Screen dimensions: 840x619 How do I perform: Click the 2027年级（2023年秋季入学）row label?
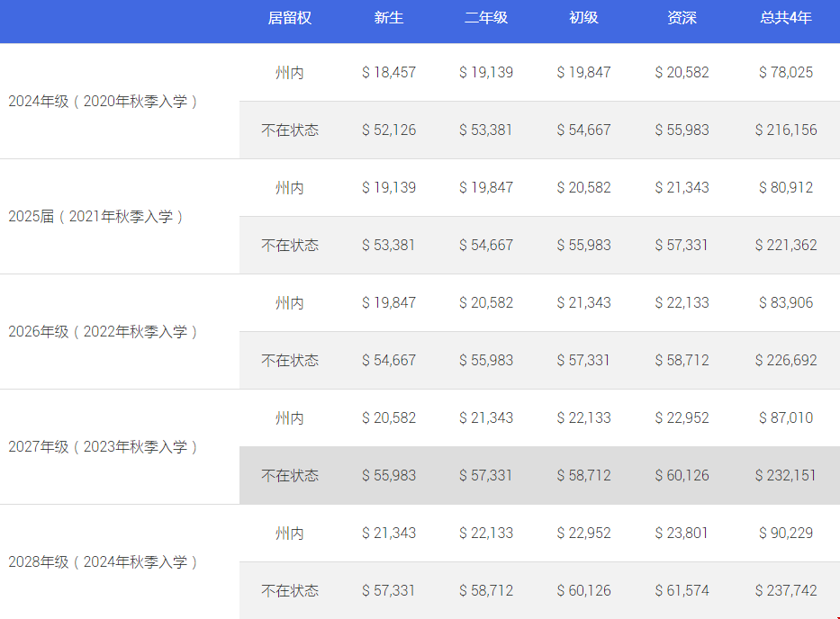tap(104, 447)
